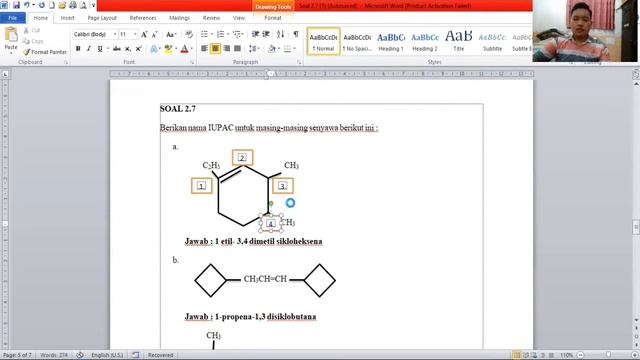Screen dimensions: 640x360
Task: Apply text effects to selection
Action: [x=154, y=49]
